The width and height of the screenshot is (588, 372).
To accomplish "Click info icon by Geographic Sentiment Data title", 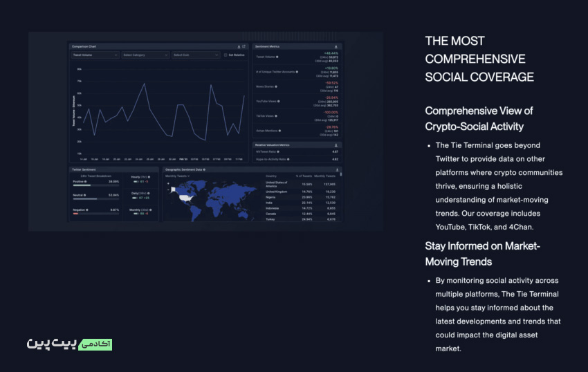I will tap(204, 169).
